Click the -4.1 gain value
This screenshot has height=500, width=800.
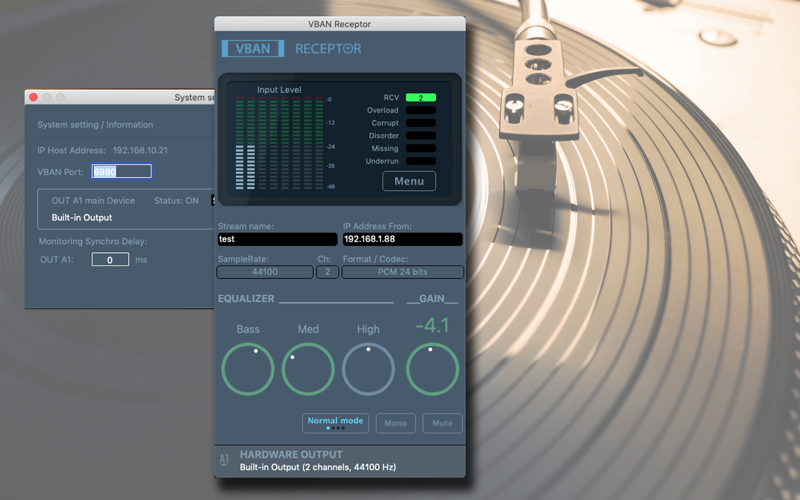coord(432,326)
